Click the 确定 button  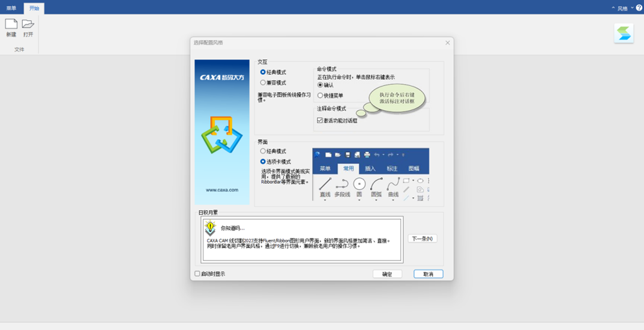pos(387,274)
